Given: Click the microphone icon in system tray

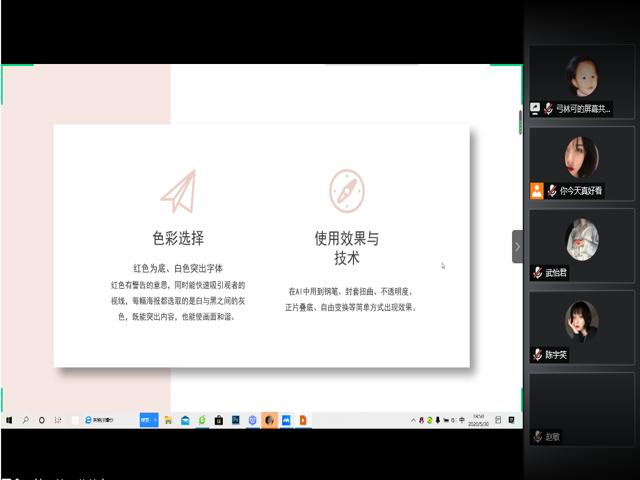Looking at the screenshot, I should point(438,420).
